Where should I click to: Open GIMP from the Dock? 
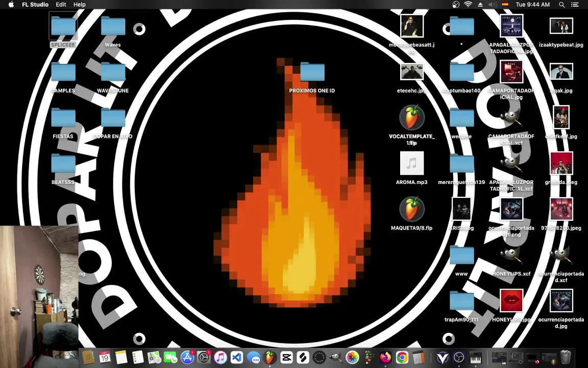pyautogui.click(x=336, y=357)
